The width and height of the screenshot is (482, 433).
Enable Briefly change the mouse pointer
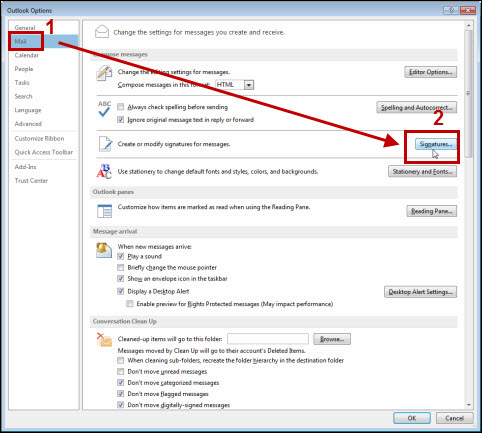pyautogui.click(x=121, y=267)
